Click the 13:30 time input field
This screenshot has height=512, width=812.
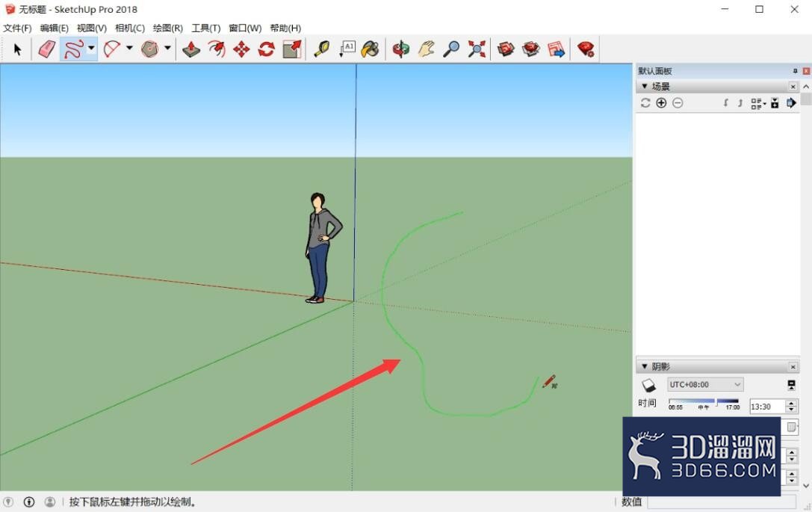[767, 407]
